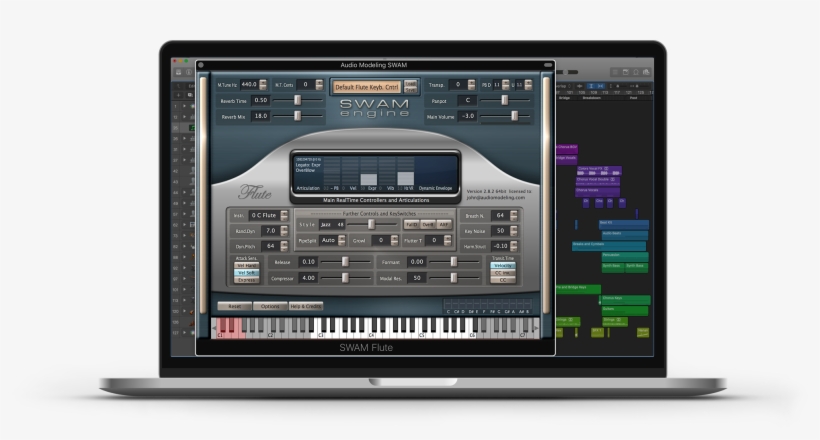Select Vel Hard attack sensitivity
Screen dimensions: 820x440
click(x=246, y=266)
